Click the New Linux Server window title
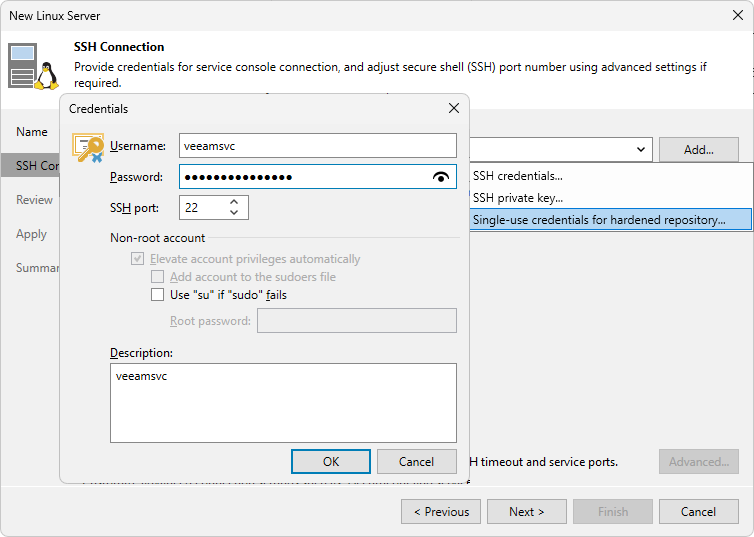This screenshot has width=754, height=537. pyautogui.click(x=54, y=16)
